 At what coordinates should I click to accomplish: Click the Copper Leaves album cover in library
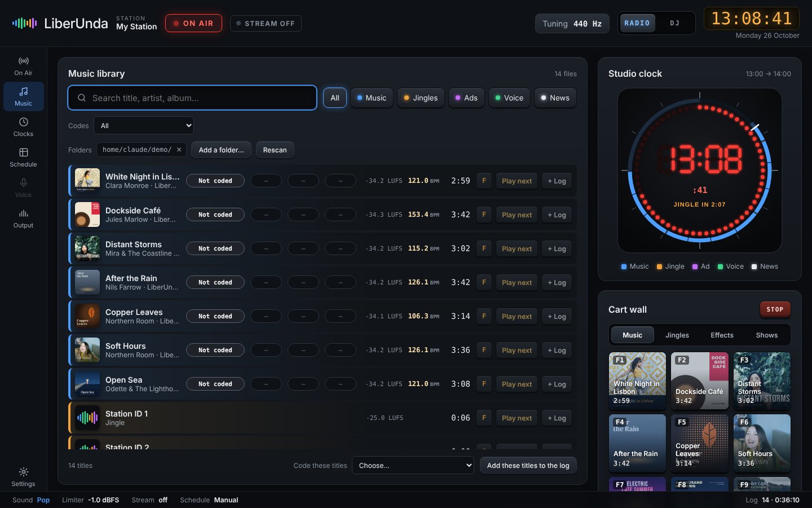click(87, 316)
